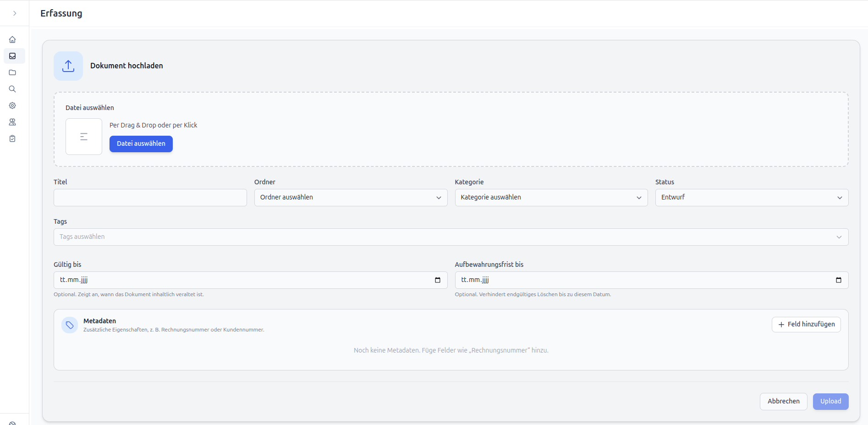The width and height of the screenshot is (868, 425).
Task: Open the Tags auswählen dropdown
Action: pos(451,237)
